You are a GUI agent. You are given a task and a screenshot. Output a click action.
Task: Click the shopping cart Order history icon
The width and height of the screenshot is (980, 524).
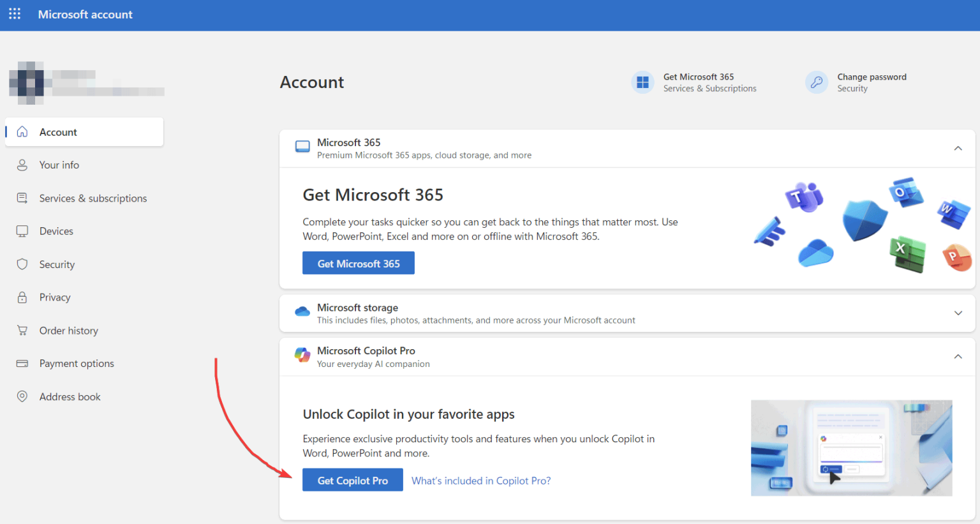point(22,331)
